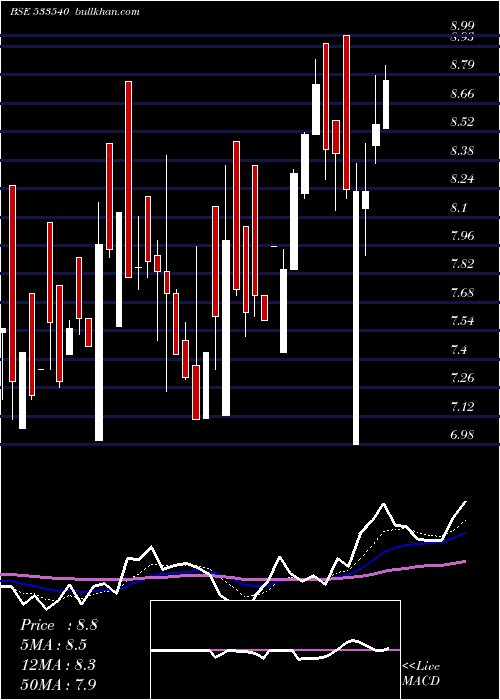Click the 8.99 price axis label
Viewport: 500px width, 700px height.
(462, 25)
